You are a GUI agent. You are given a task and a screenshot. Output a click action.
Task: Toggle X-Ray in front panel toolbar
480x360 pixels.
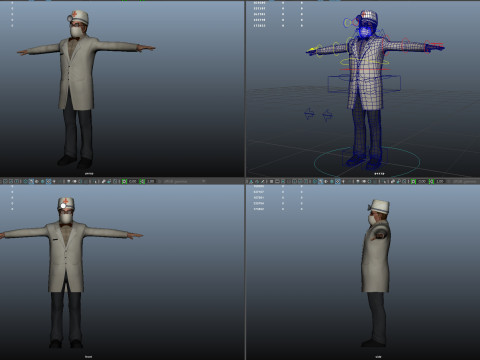(103, 181)
